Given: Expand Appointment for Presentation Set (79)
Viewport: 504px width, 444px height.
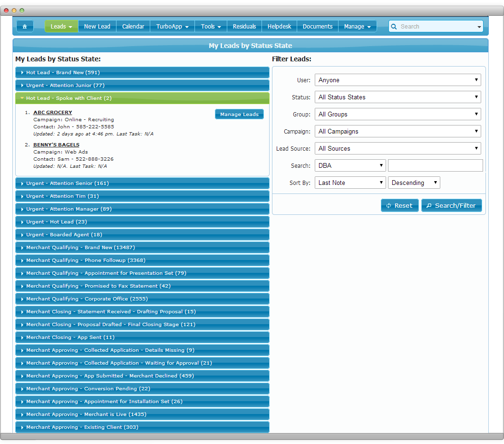Looking at the screenshot, I should tap(142, 273).
